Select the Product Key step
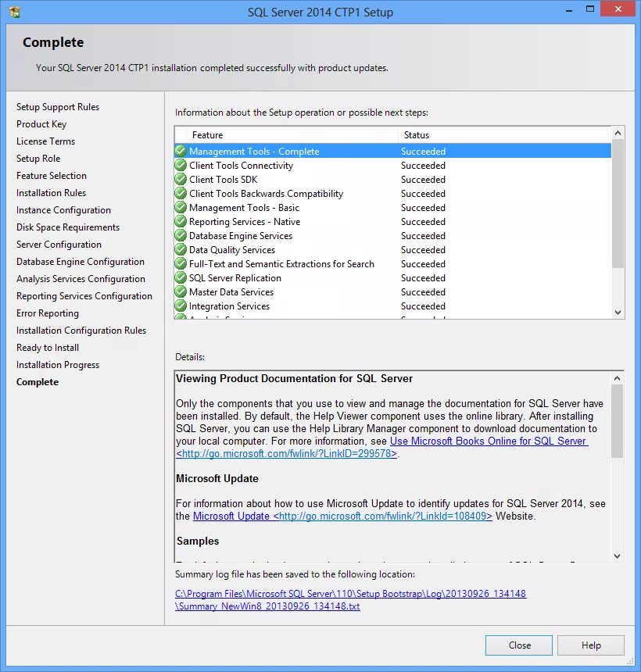Viewport: 641px width, 672px height. point(41,124)
